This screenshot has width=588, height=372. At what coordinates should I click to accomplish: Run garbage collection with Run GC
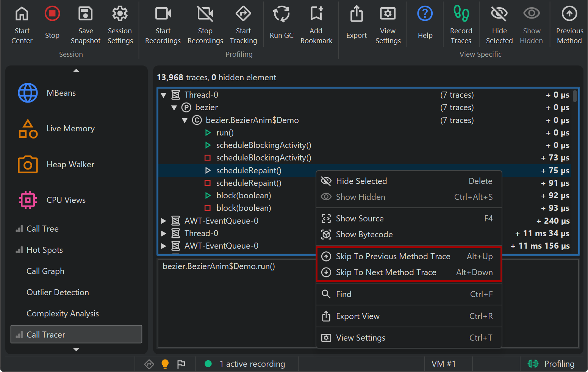tap(281, 14)
